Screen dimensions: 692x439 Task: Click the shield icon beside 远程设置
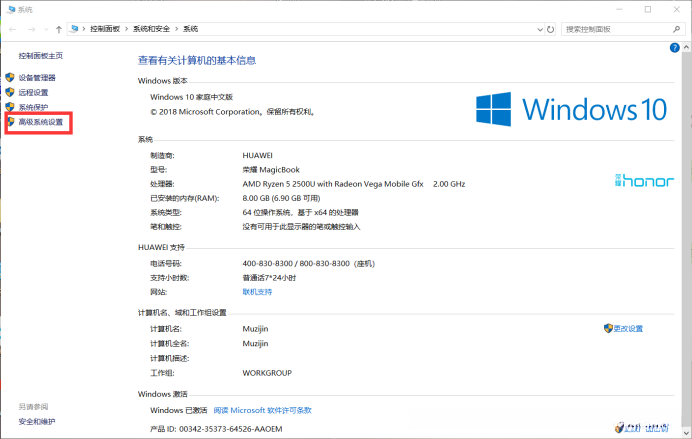10,92
